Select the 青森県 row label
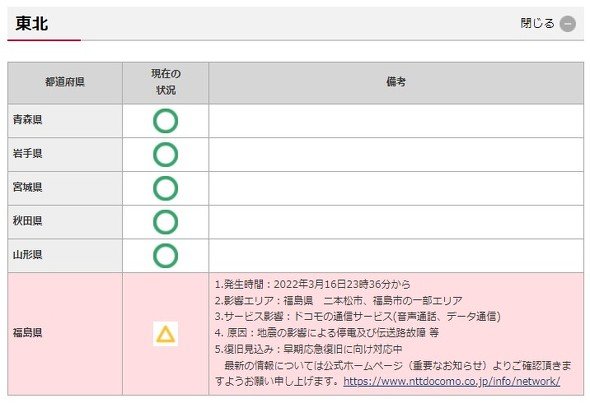590x403 pixels. click(27, 120)
